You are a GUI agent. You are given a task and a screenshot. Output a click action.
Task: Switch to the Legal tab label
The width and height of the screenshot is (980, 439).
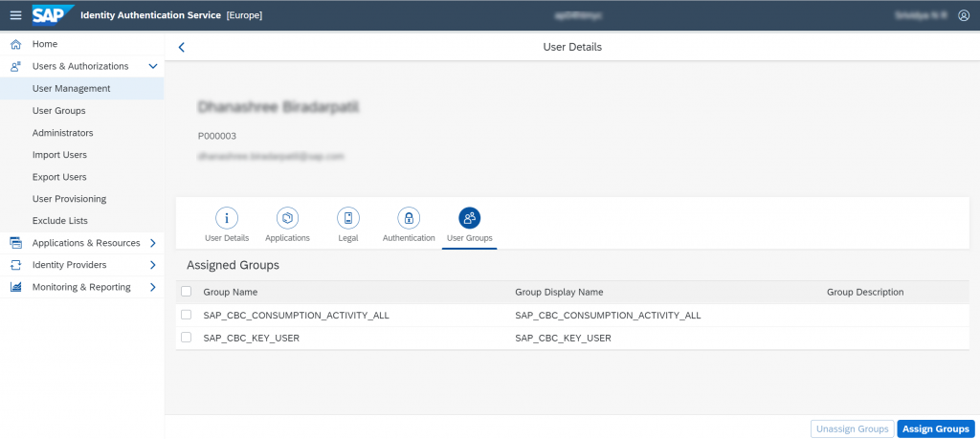pos(348,238)
